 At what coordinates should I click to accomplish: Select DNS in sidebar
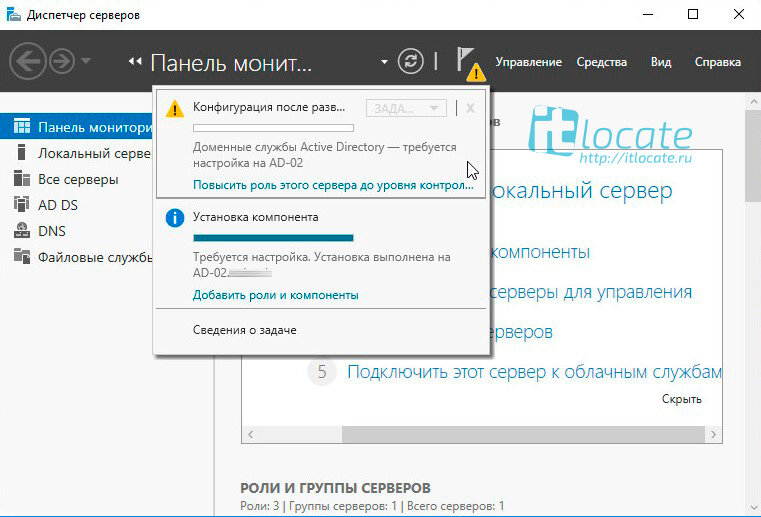tap(76, 231)
